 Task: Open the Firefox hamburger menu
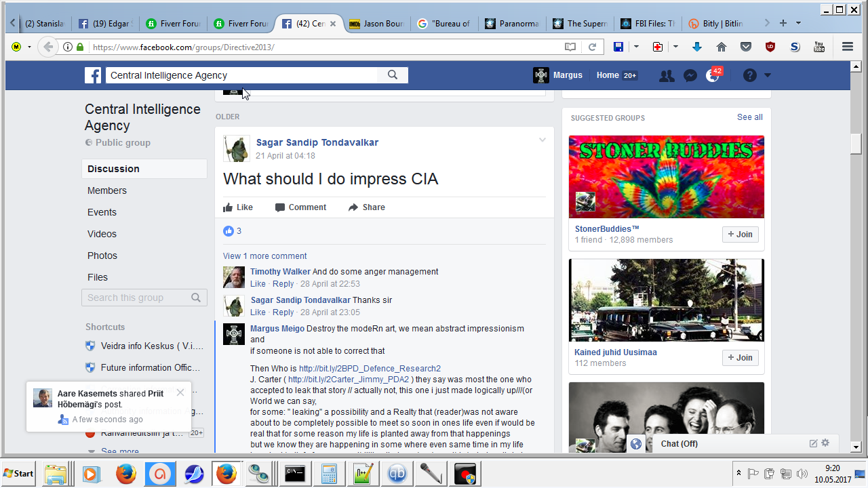848,47
